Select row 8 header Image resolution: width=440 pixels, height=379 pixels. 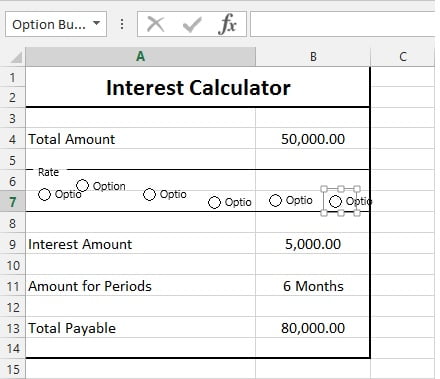click(x=13, y=223)
